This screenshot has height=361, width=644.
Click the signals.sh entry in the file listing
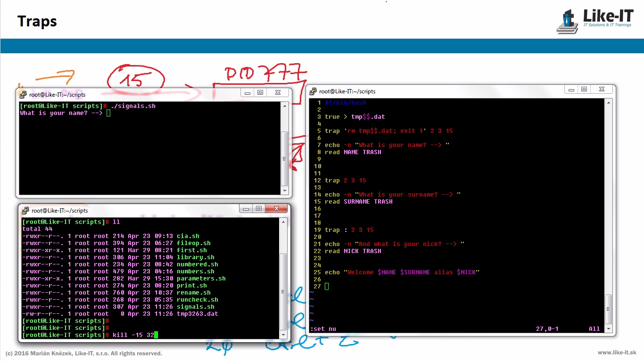point(195,307)
